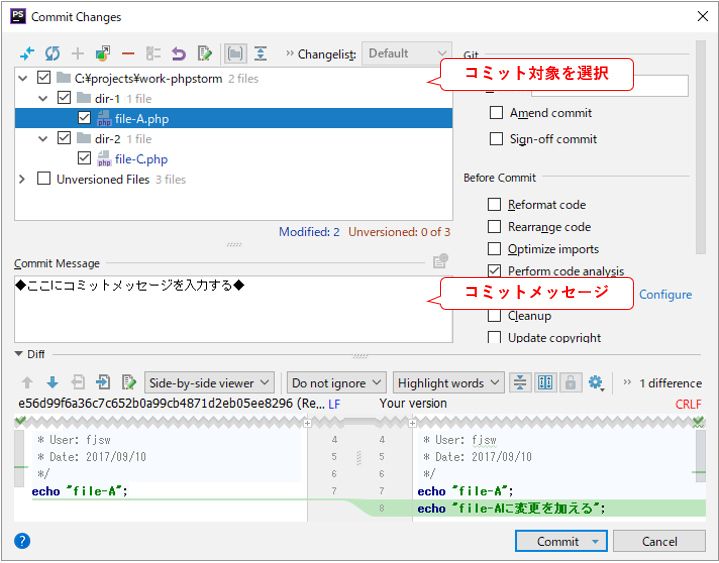Viewport: 719px width, 563px height.
Task: Click the Diff right pane scrollbar
Action: (701, 456)
